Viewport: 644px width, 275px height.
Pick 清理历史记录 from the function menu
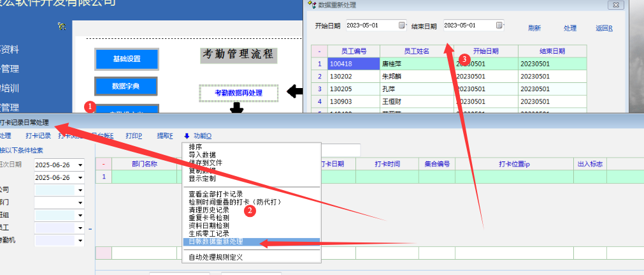[x=208, y=209]
